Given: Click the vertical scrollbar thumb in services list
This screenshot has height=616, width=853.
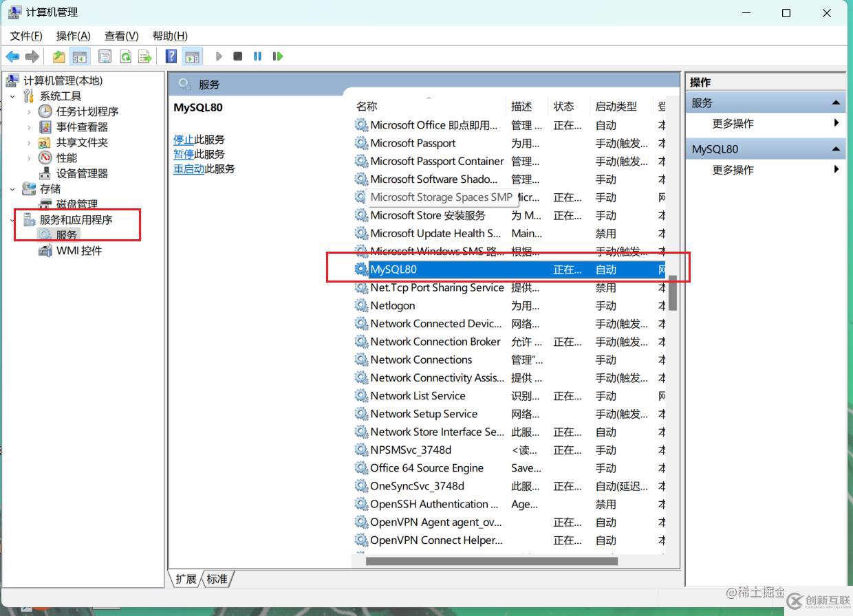Looking at the screenshot, I should [673, 293].
